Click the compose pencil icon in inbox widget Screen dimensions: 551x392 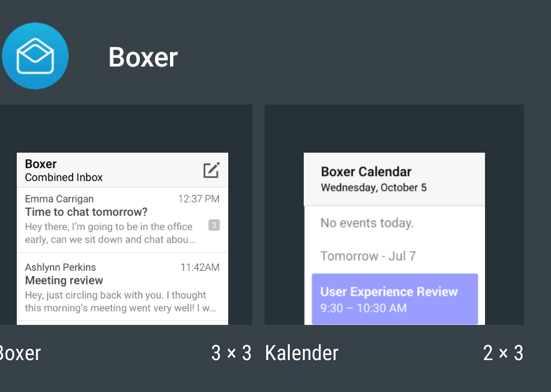(211, 171)
